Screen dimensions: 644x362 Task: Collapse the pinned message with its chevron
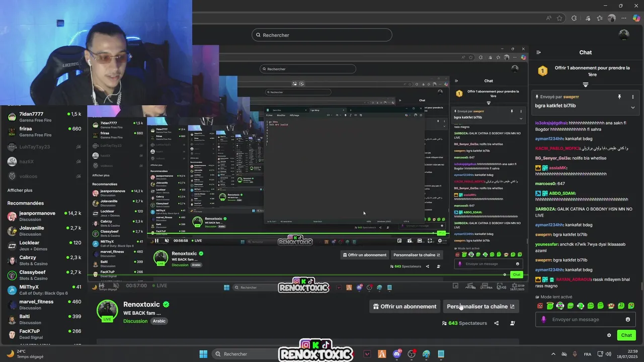[633, 107]
